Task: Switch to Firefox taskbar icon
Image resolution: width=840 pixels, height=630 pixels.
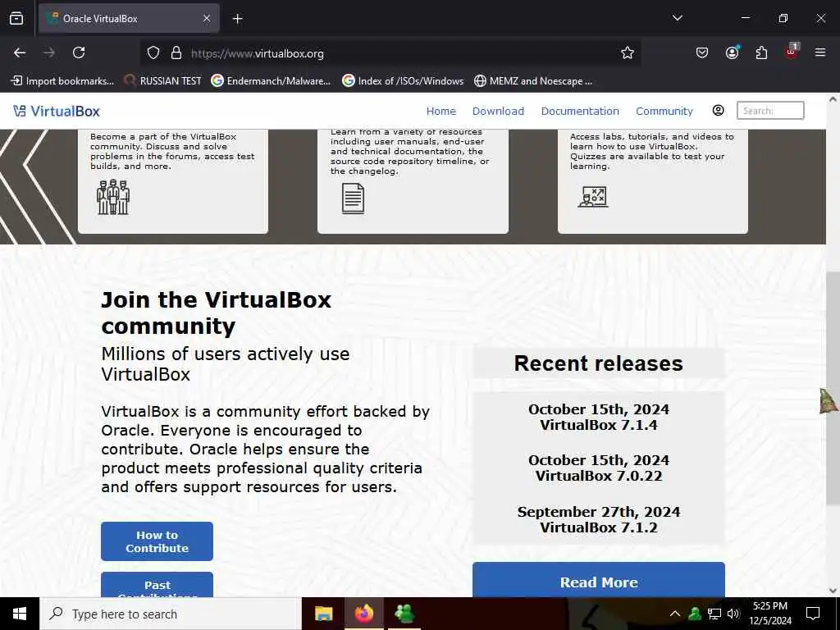Action: pos(363,614)
